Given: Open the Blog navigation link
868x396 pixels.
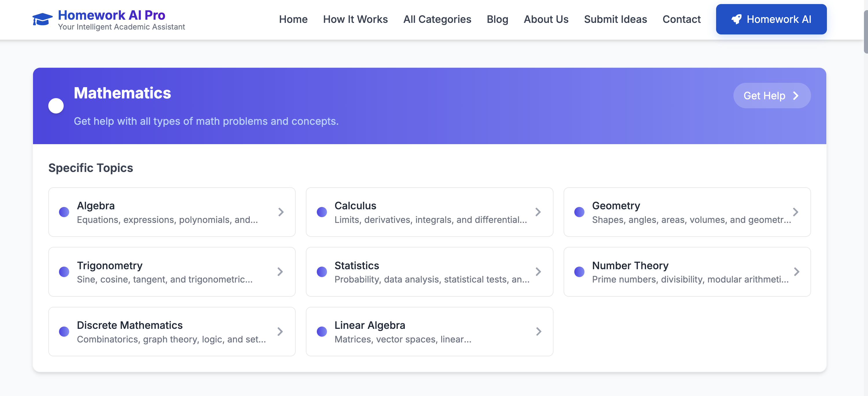Looking at the screenshot, I should point(497,19).
